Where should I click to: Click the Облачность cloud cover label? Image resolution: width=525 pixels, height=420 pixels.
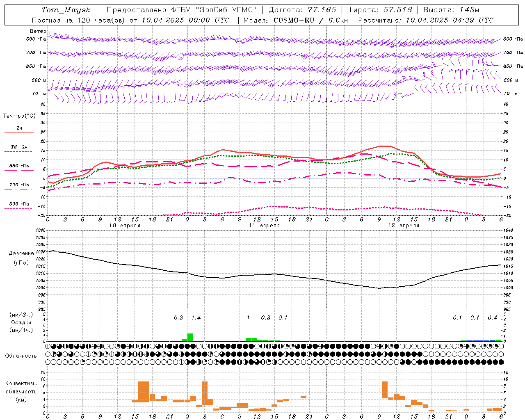pos(21,356)
